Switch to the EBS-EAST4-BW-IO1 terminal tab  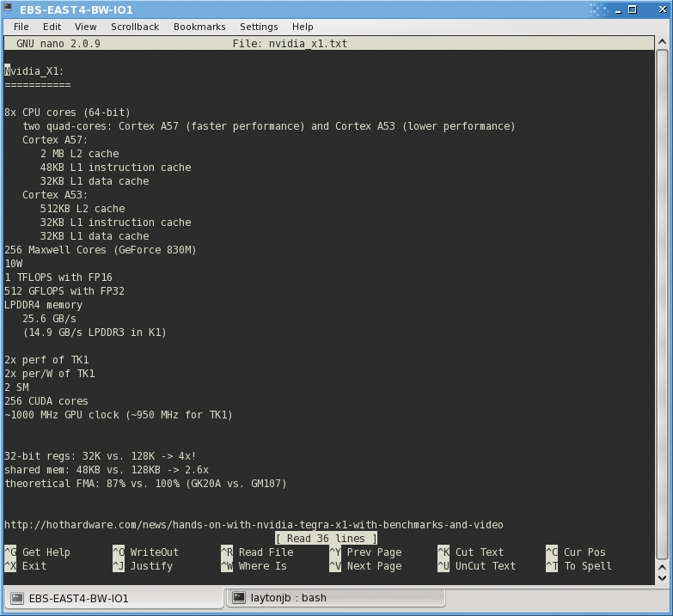point(113,598)
